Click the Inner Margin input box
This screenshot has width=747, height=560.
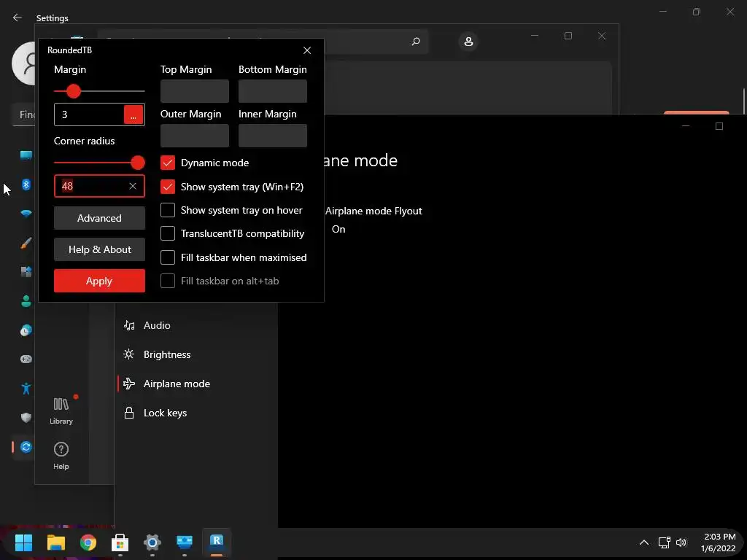click(273, 135)
